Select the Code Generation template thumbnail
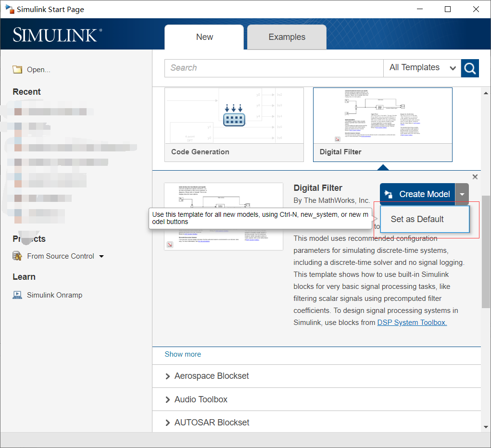Image resolution: width=491 pixels, height=448 pixels. (234, 115)
